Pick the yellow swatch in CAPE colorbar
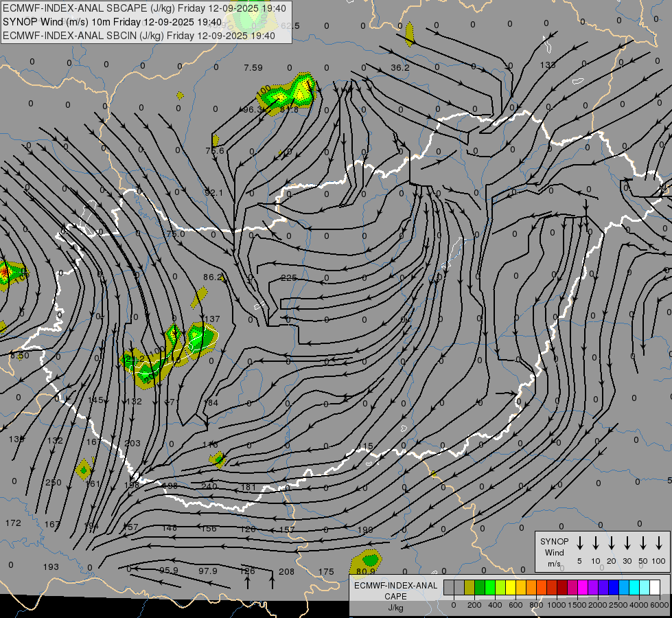This screenshot has height=618, width=672. point(511,587)
